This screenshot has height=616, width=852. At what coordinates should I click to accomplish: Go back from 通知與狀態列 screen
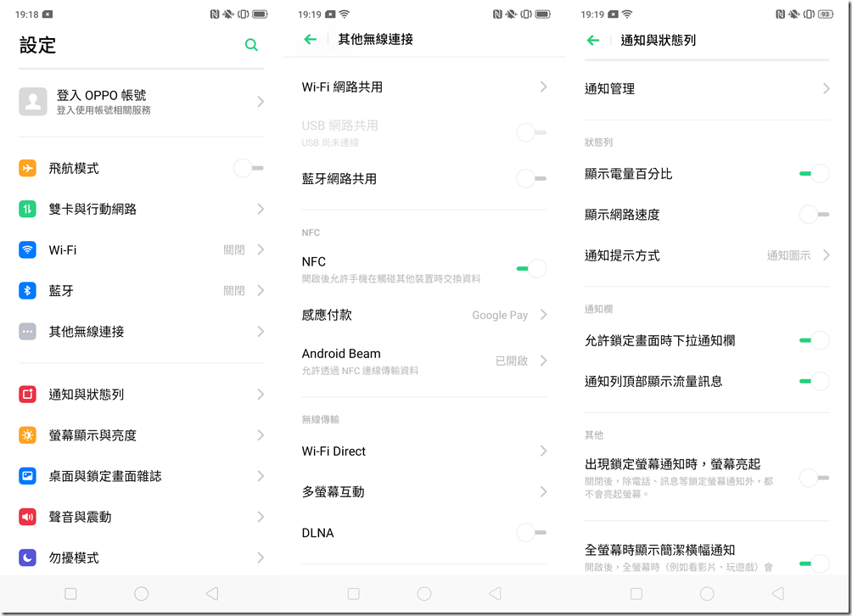pyautogui.click(x=593, y=40)
